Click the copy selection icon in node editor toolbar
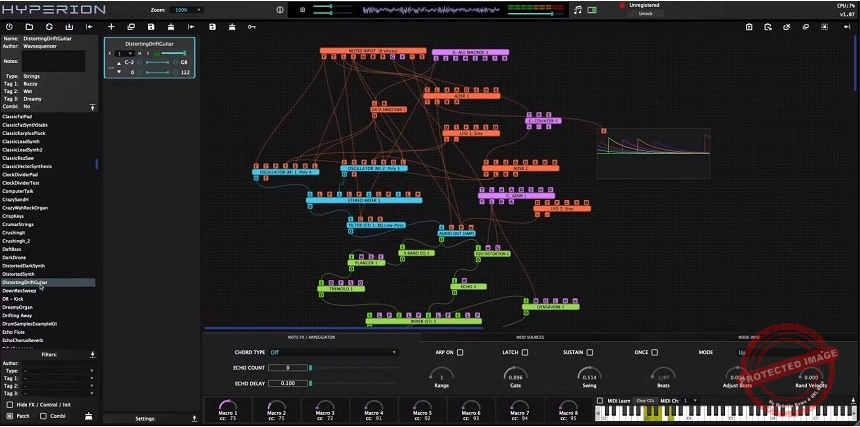 pos(768,27)
